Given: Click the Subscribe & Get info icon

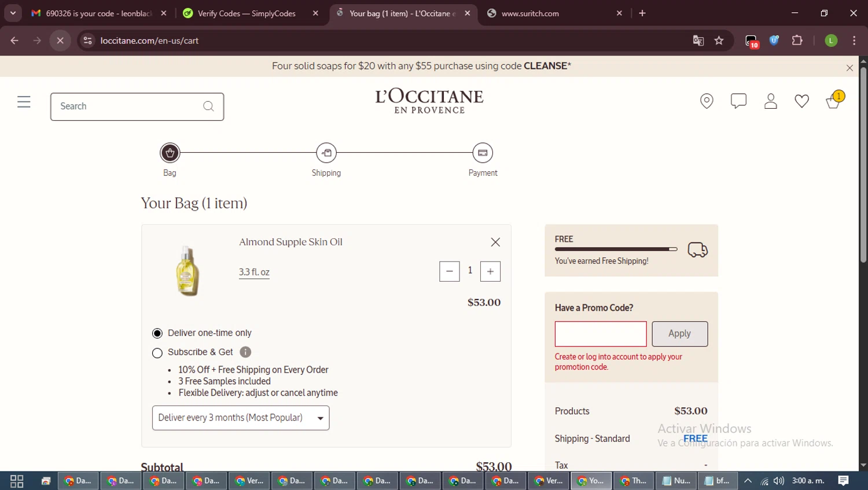Looking at the screenshot, I should [x=245, y=352].
